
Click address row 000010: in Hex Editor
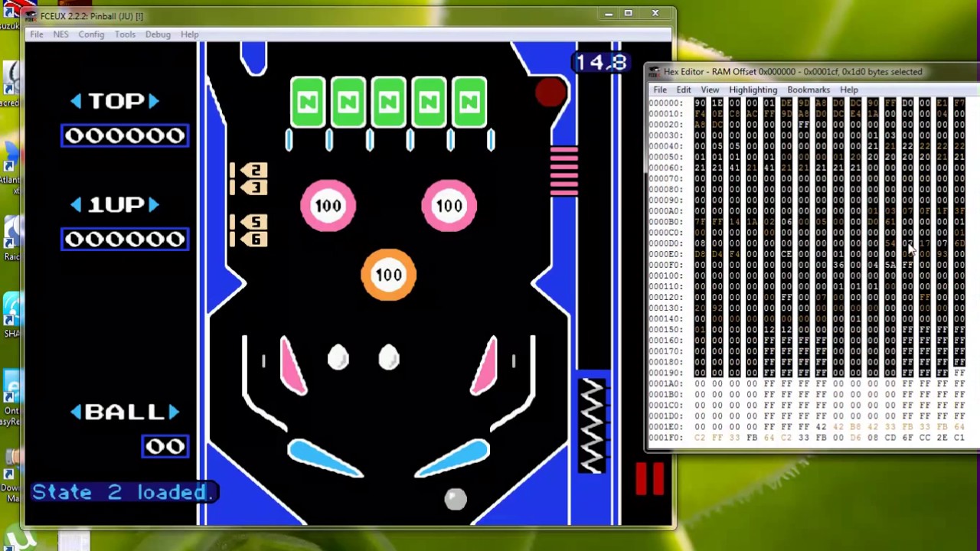tap(665, 113)
